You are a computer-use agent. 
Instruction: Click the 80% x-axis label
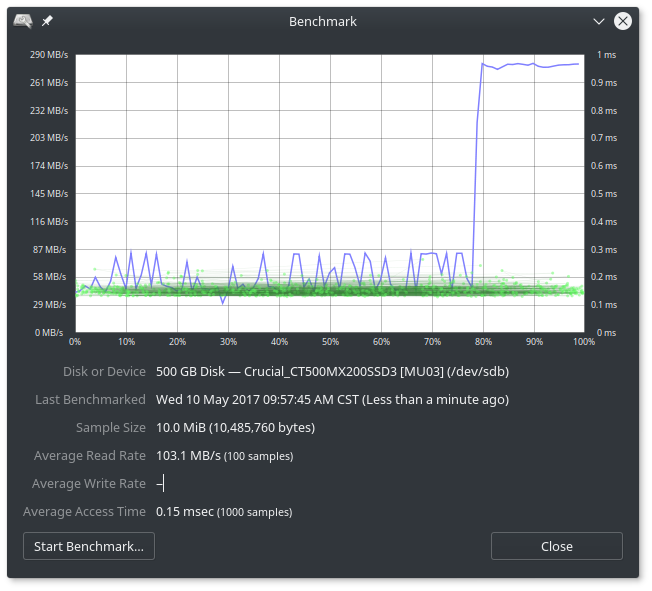click(x=483, y=341)
